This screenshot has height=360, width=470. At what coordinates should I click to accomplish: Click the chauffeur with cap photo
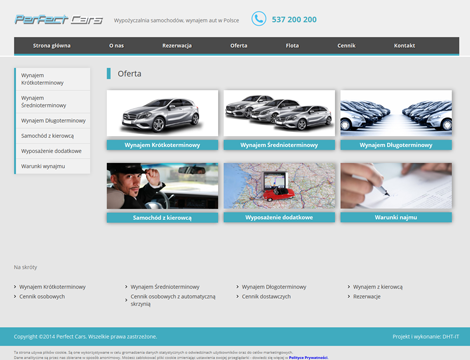[162, 186]
